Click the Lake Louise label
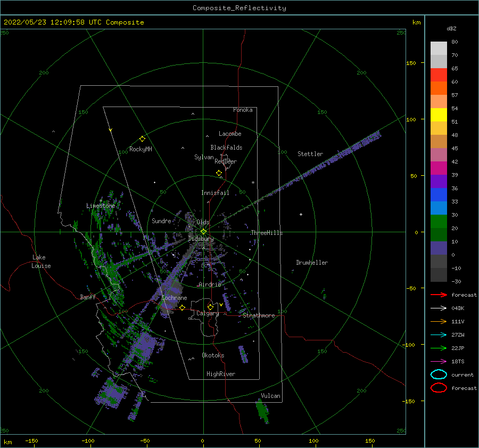 point(41,262)
